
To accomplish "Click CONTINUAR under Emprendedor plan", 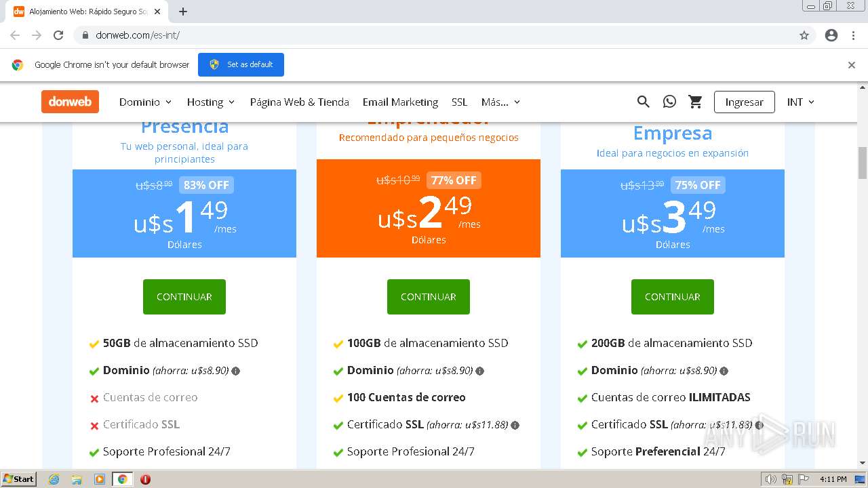I will (429, 297).
